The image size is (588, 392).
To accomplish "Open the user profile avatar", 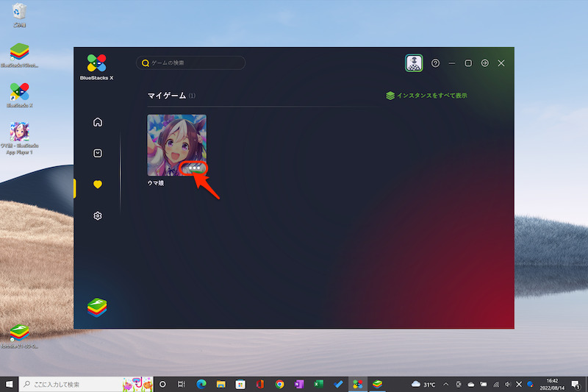I will coord(414,63).
